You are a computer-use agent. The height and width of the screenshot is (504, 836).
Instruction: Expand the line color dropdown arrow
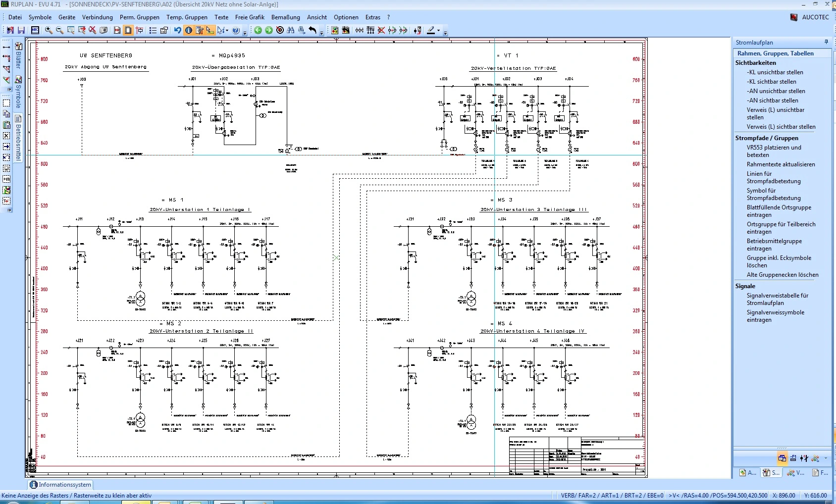coord(438,31)
